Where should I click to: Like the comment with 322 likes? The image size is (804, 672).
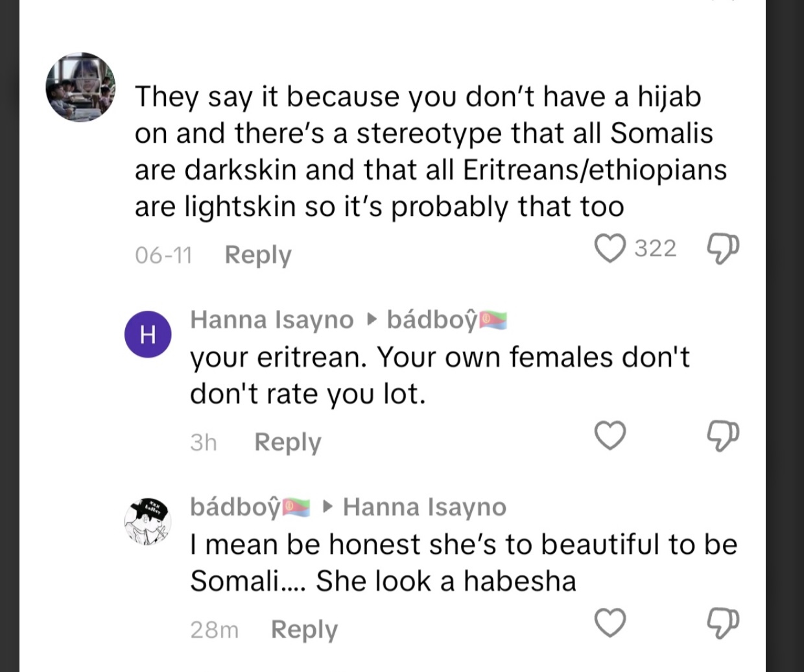[x=609, y=248]
